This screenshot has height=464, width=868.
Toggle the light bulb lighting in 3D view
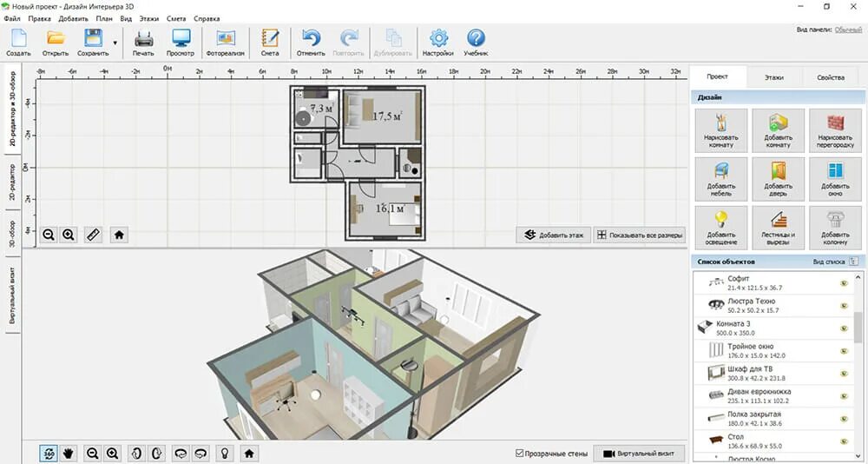[225, 453]
